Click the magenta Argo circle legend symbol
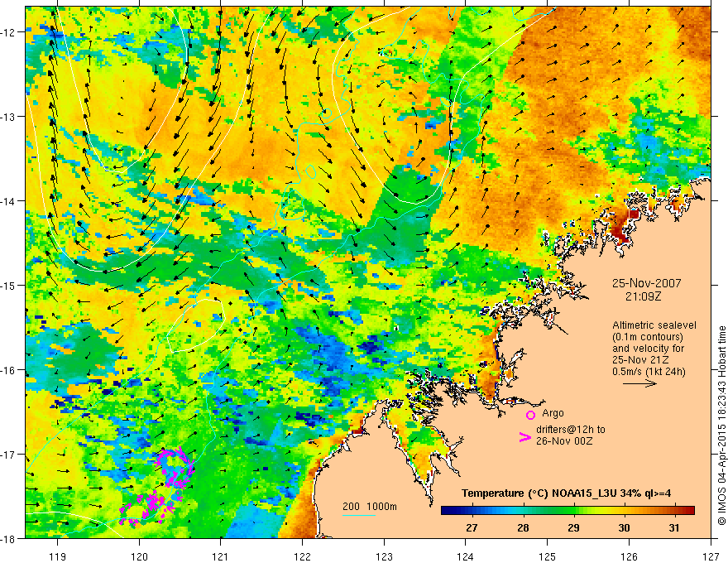This screenshot has width=728, height=563. (530, 415)
